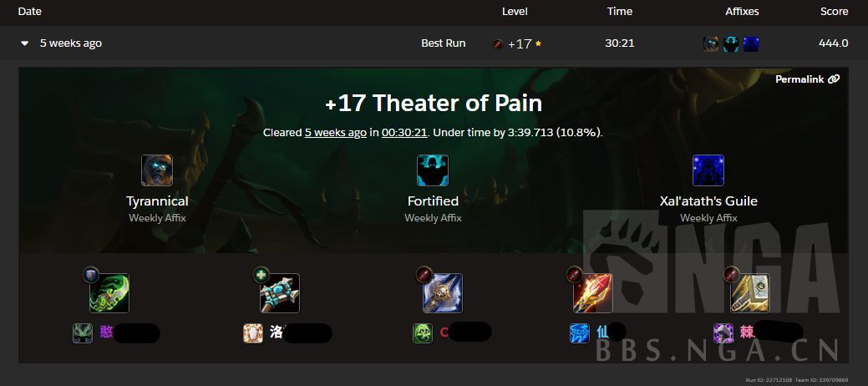Select the flaming sword DPS spec icon
This screenshot has height=386, width=868.
tap(593, 293)
